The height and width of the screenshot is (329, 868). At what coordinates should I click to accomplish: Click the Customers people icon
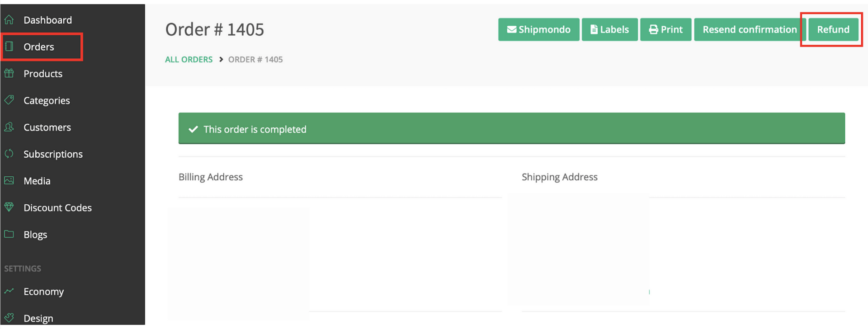(9, 127)
